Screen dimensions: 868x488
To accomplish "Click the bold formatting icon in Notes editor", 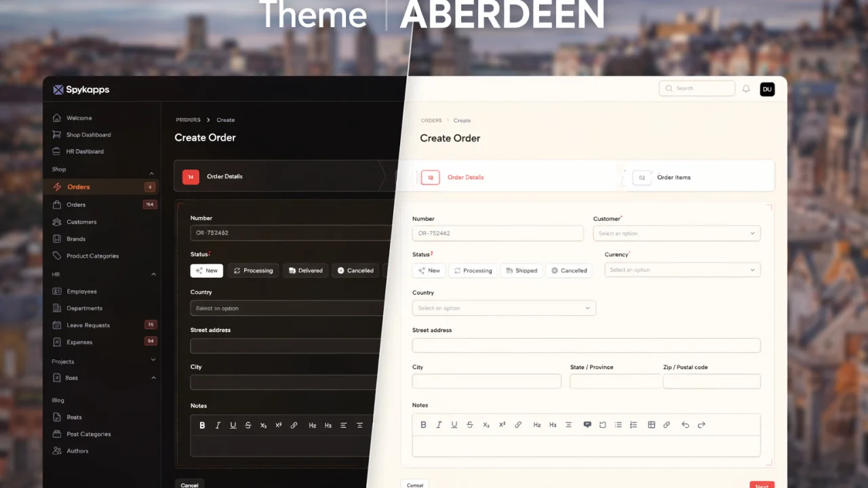I will click(423, 424).
